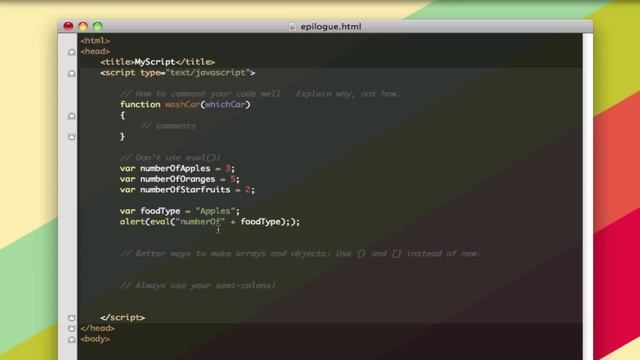The image size is (640, 360).
Task: Close the epilogue.html window
Action: [x=68, y=27]
